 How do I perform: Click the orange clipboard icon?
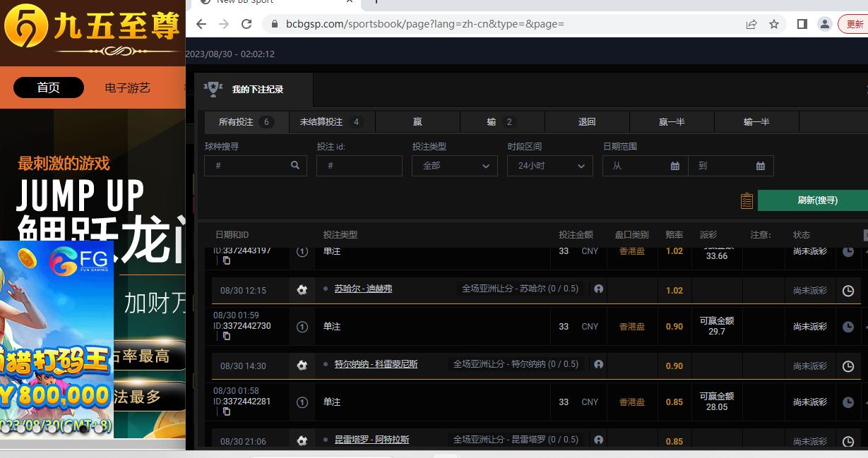click(x=747, y=201)
